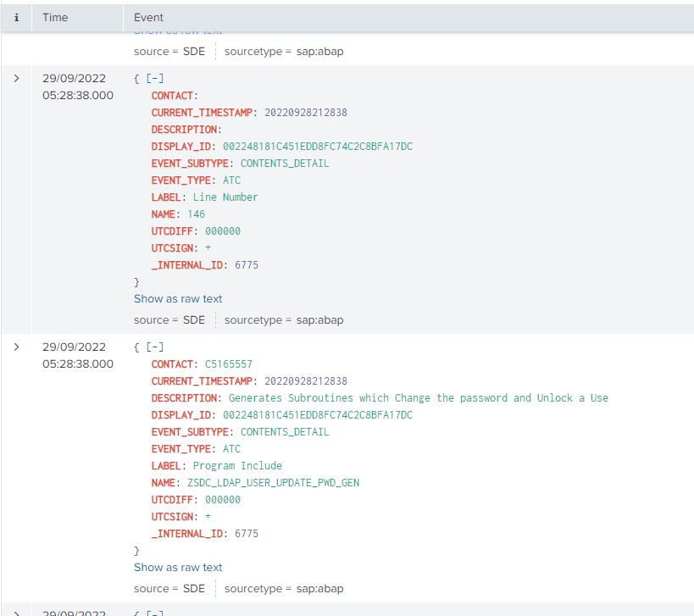Image resolution: width=694 pixels, height=616 pixels.
Task: Click source SDE in the topmost partial event
Action: 194,52
